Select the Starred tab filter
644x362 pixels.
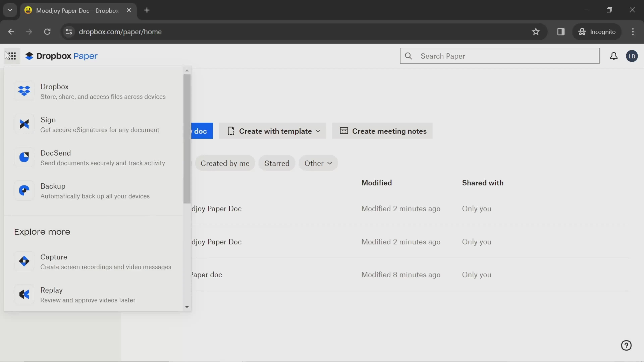tap(276, 163)
